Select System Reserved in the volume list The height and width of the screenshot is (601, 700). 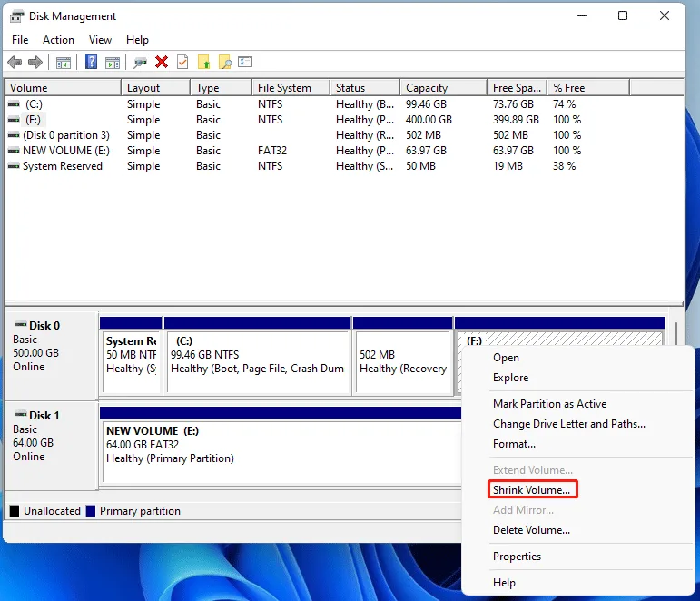pyautogui.click(x=63, y=166)
